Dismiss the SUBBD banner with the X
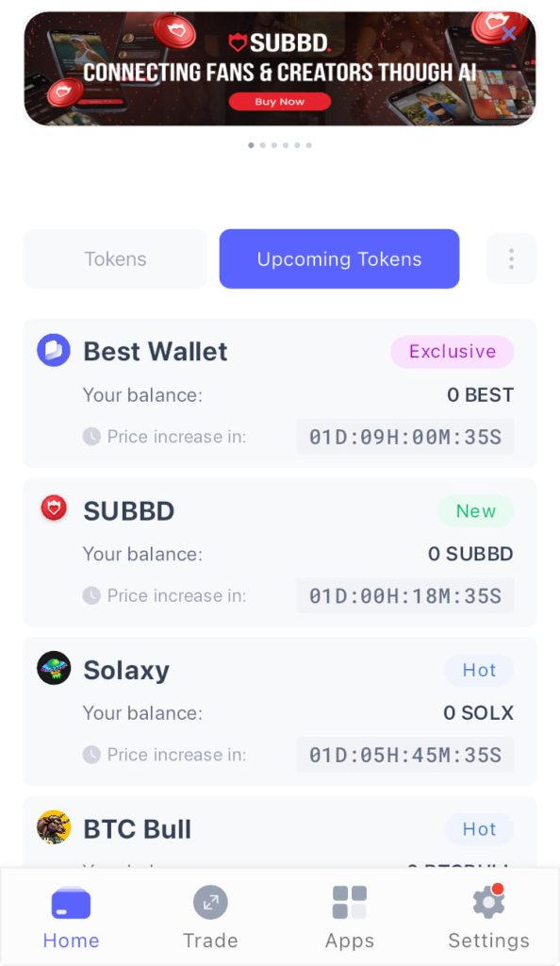Image resolution: width=560 pixels, height=966 pixels. [x=508, y=32]
